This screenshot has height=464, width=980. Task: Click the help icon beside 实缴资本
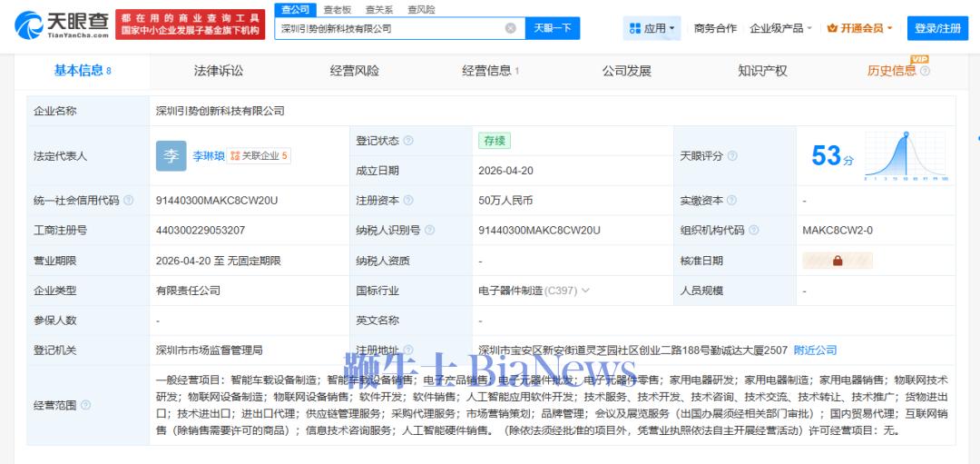pyautogui.click(x=732, y=201)
